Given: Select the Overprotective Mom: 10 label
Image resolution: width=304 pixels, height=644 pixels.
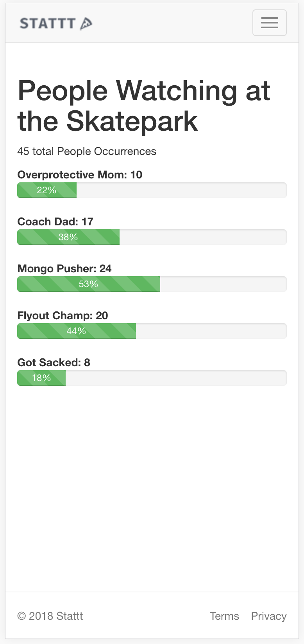Looking at the screenshot, I should point(80,174).
